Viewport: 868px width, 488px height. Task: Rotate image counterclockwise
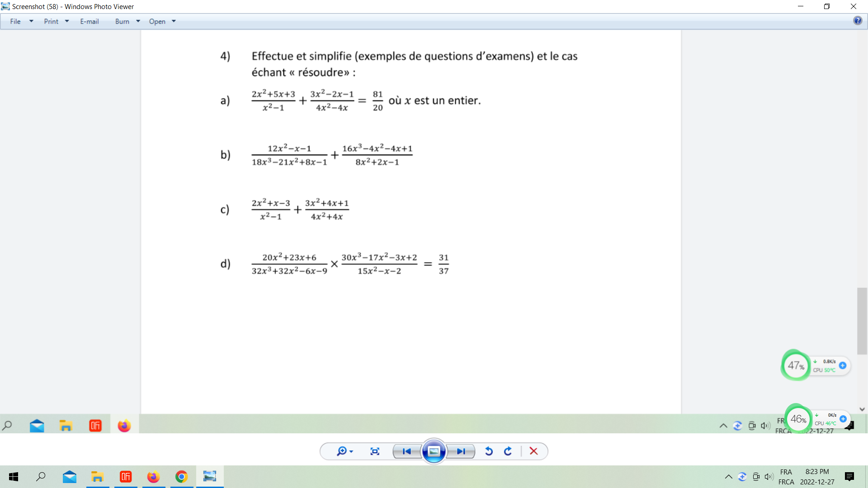489,451
